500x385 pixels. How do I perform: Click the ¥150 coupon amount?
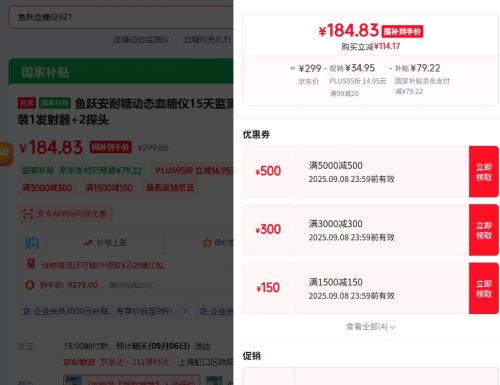point(268,288)
